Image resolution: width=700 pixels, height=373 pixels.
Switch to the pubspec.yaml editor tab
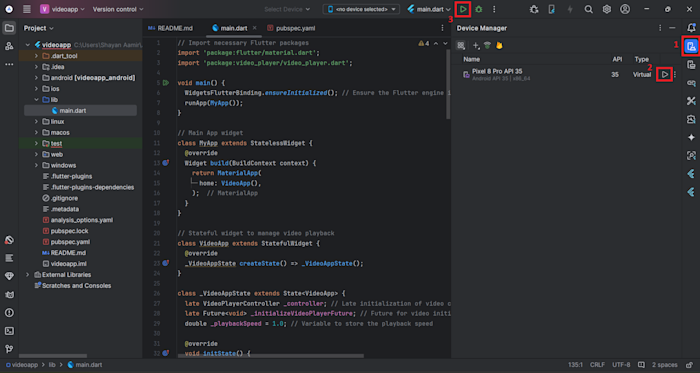(x=292, y=28)
